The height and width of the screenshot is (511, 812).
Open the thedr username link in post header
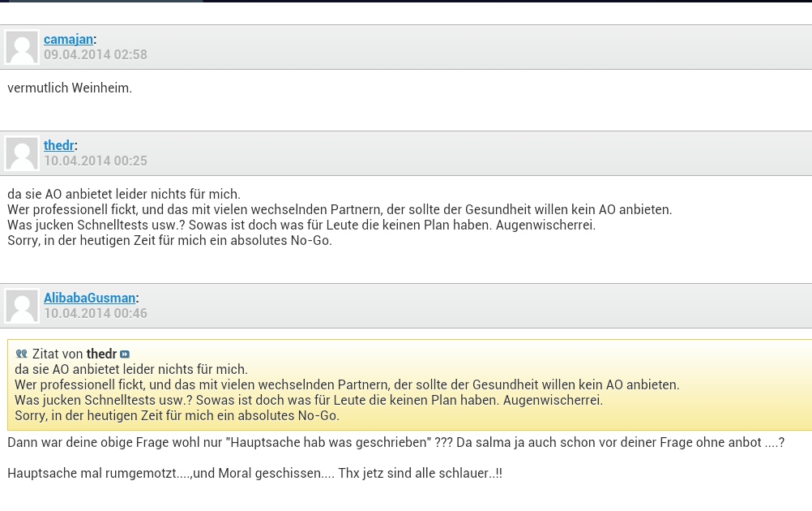pyautogui.click(x=58, y=145)
